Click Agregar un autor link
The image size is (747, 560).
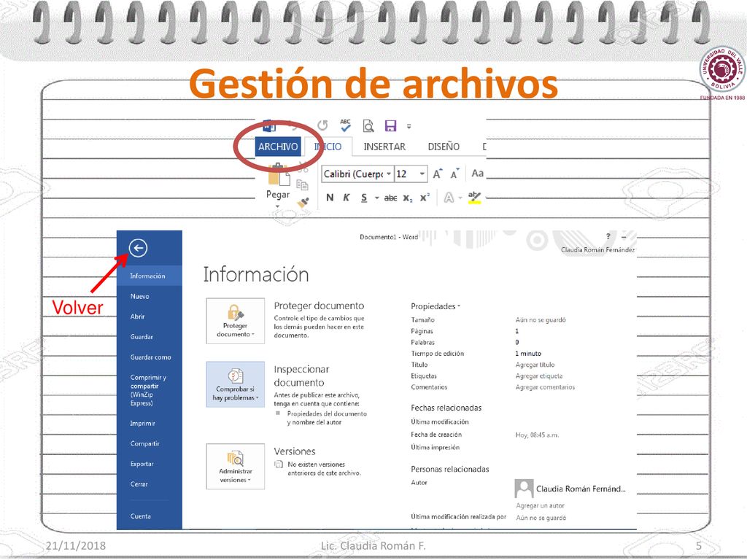point(541,506)
